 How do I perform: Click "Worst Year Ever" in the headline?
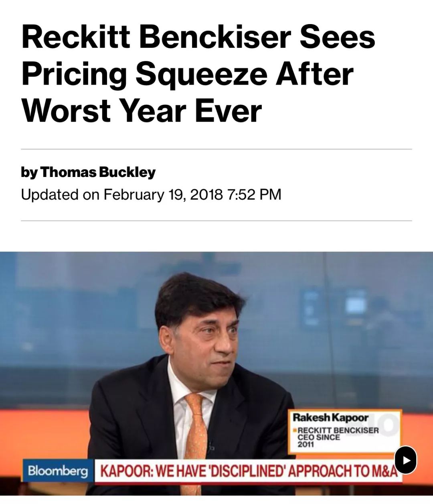coord(142,111)
